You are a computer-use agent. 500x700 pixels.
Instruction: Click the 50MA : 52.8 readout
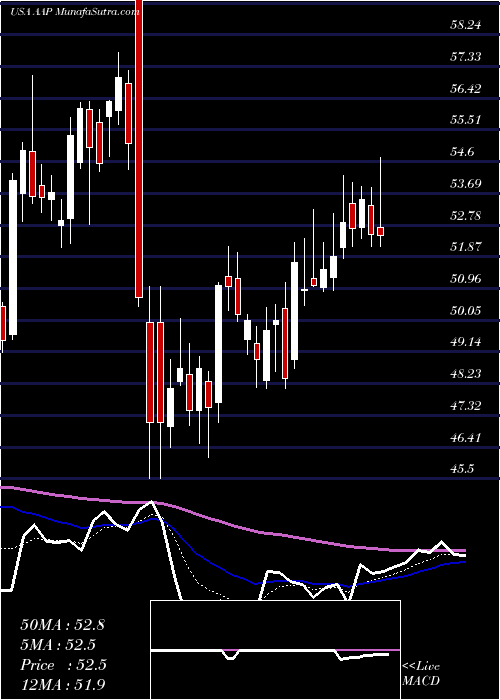(62, 625)
